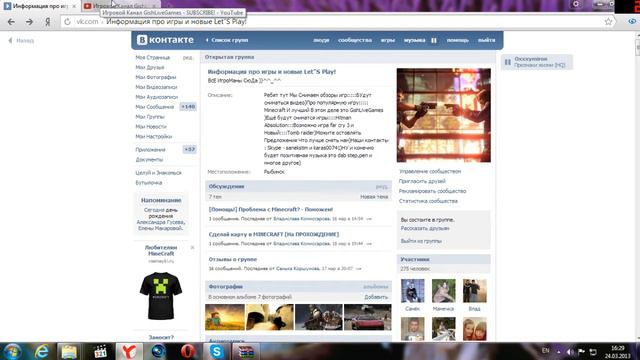Open Мои Группы in the sidebar
The width and height of the screenshot is (640, 360).
click(x=150, y=117)
